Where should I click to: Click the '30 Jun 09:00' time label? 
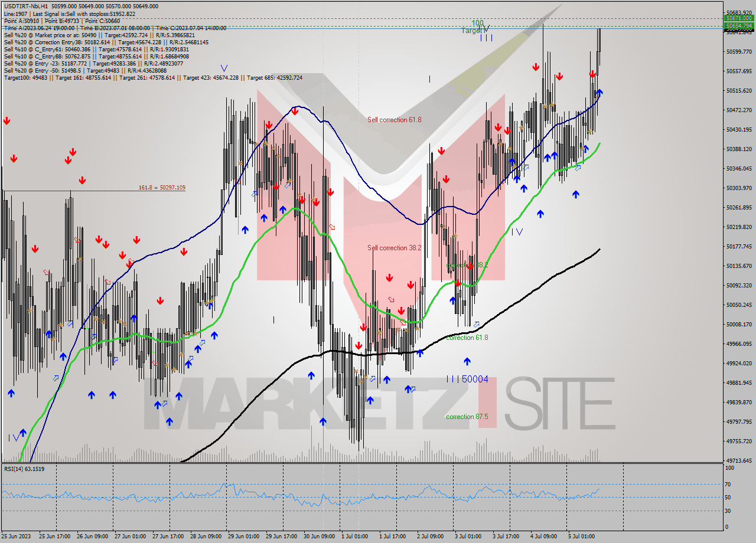point(319,537)
